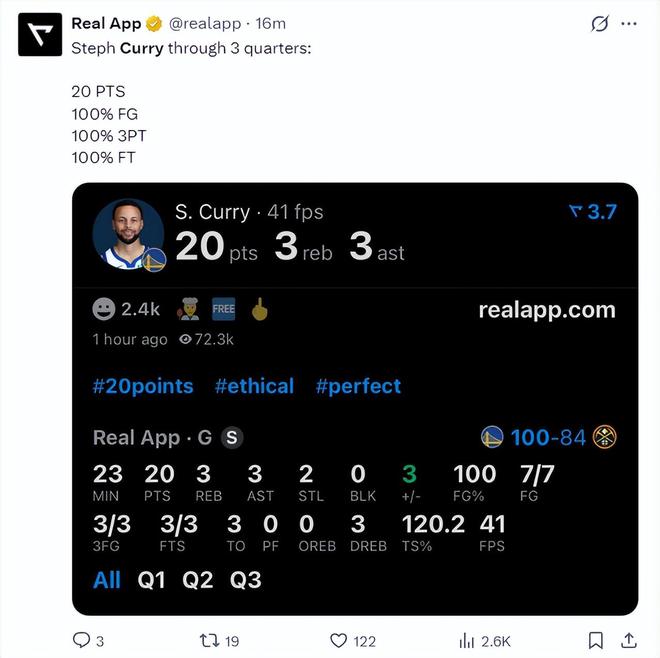Click the gold verified badge

(x=154, y=24)
